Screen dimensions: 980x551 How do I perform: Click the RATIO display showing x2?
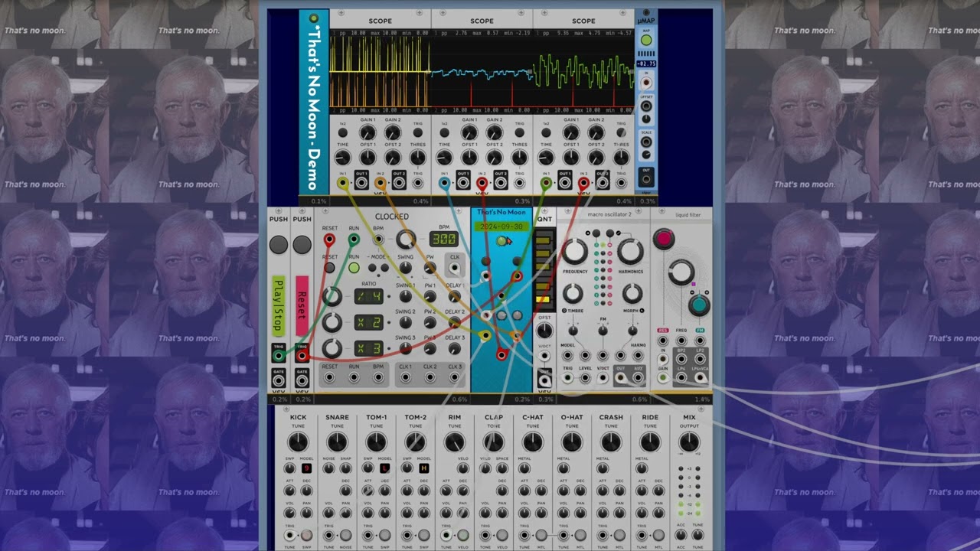click(x=368, y=322)
